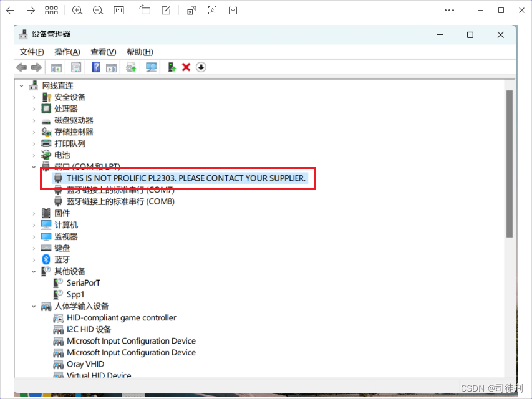Screen dimensions: 532x399
Task: Open the 操作(A) menu
Action: click(x=67, y=52)
